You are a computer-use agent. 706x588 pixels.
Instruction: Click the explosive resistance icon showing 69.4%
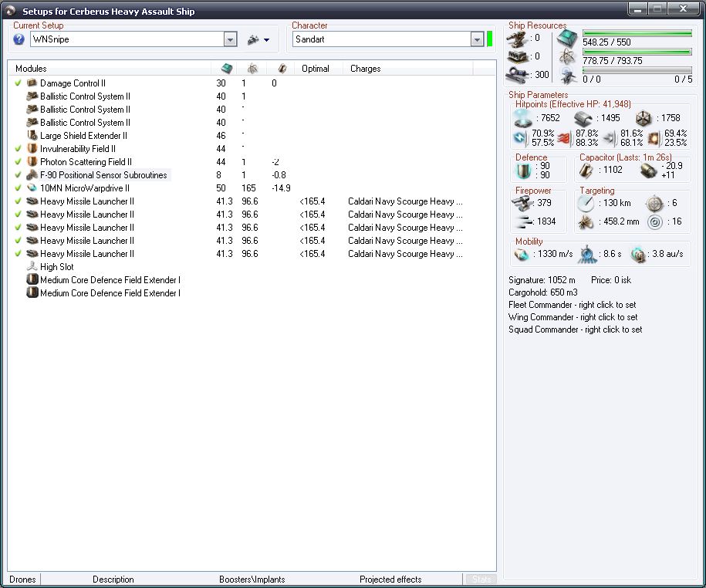click(x=654, y=138)
